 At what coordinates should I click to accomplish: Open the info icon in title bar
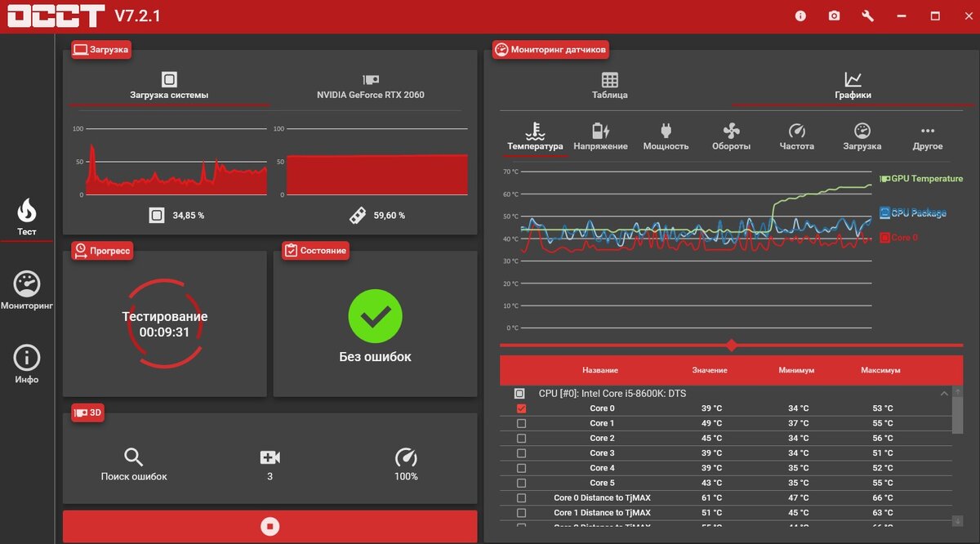click(800, 16)
